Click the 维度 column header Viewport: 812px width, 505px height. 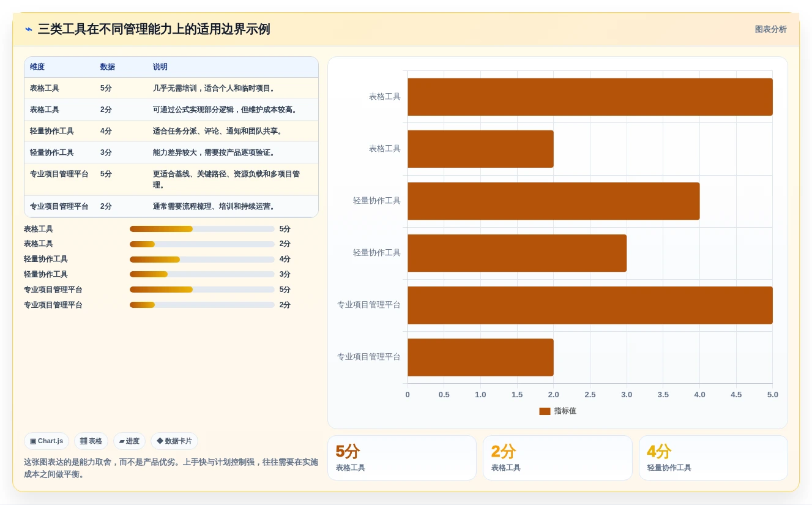pos(37,67)
